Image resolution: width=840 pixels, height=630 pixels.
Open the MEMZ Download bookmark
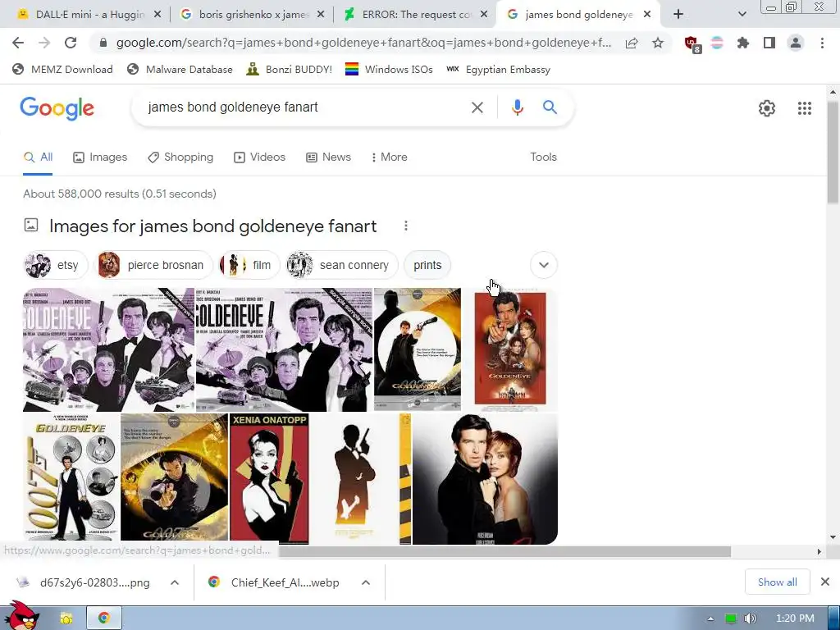[x=62, y=69]
